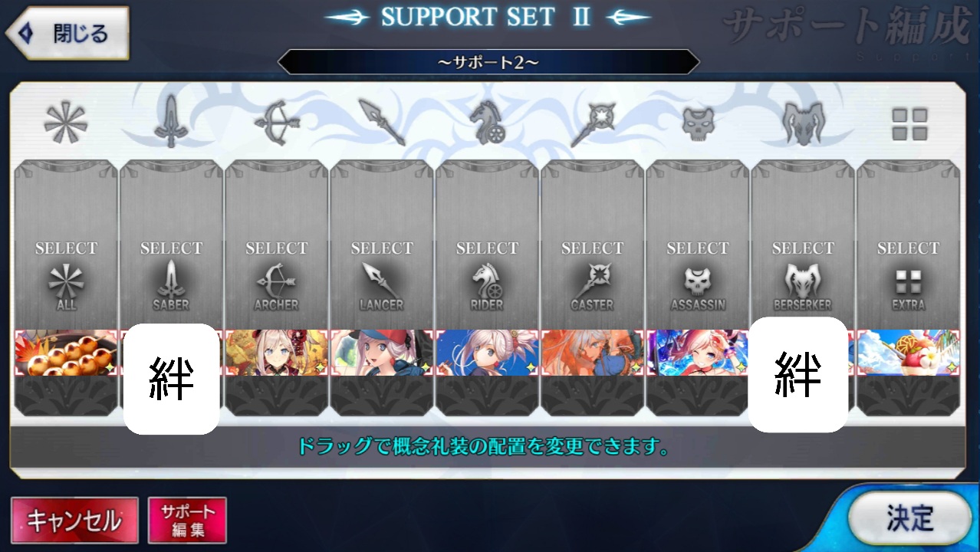Open the SELECT CASTER servant slot
980x552 pixels.
tap(593, 245)
